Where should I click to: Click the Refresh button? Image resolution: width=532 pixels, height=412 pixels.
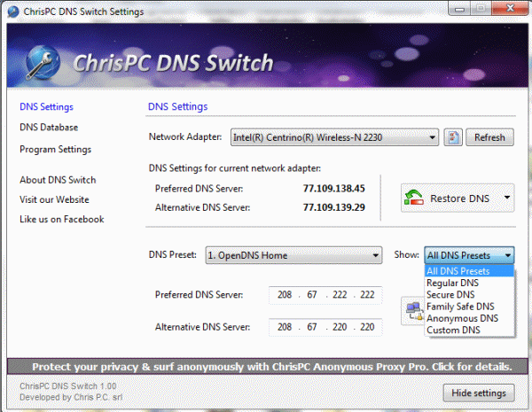tap(489, 137)
